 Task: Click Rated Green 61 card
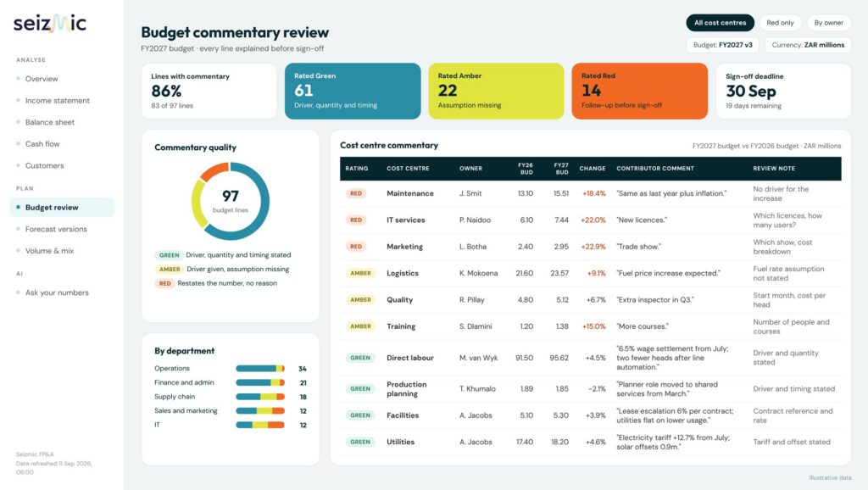coord(353,91)
